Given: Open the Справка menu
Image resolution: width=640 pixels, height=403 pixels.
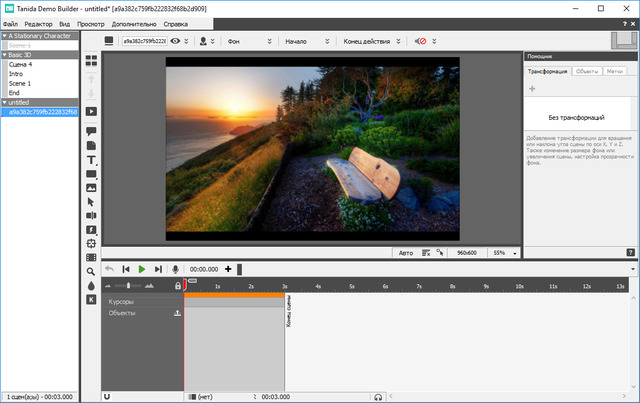Looking at the screenshot, I should pyautogui.click(x=176, y=24).
